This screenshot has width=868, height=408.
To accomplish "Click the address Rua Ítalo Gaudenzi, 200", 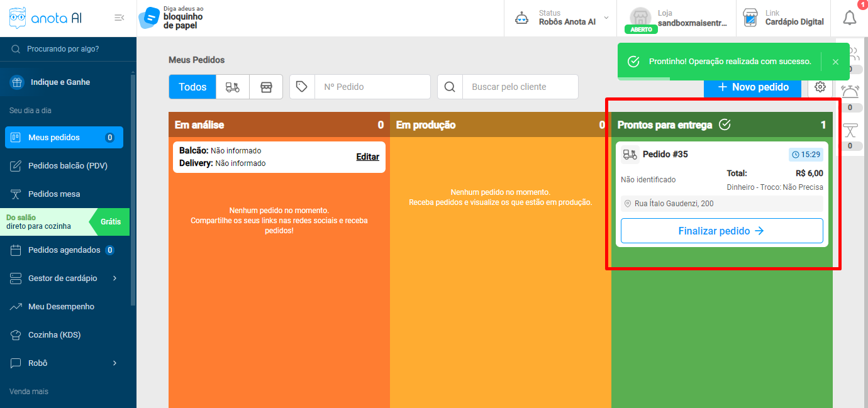I will pyautogui.click(x=722, y=204).
